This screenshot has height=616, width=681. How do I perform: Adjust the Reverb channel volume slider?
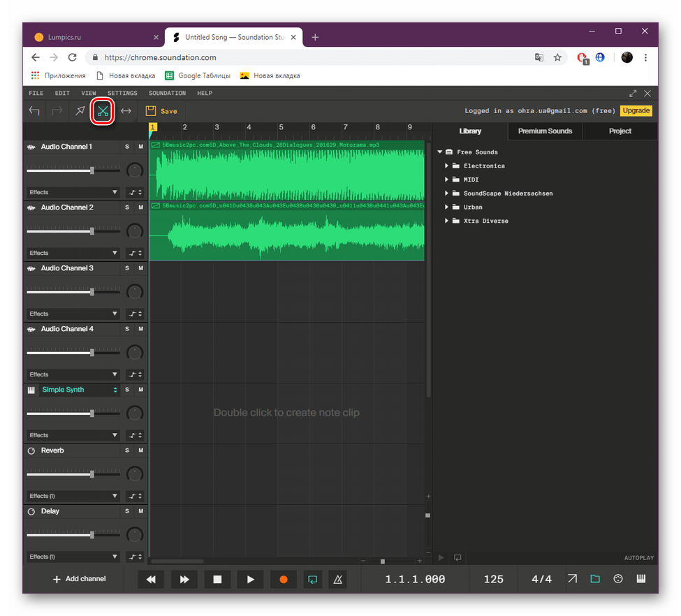(91, 474)
